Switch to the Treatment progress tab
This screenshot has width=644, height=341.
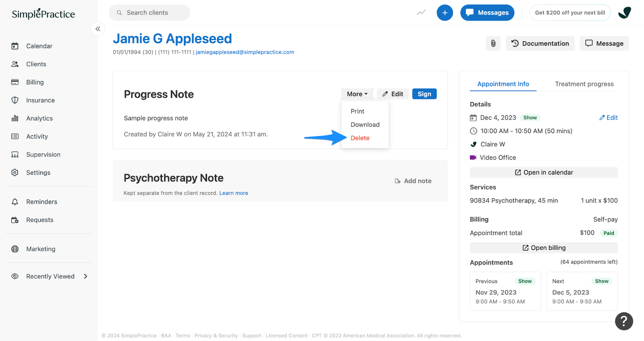pos(584,84)
